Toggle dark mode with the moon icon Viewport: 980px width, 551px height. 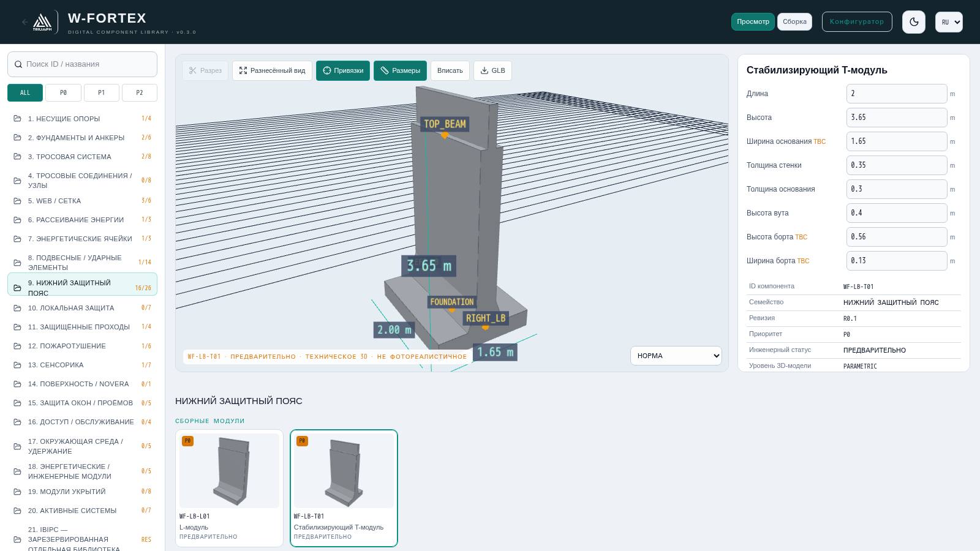click(x=914, y=22)
